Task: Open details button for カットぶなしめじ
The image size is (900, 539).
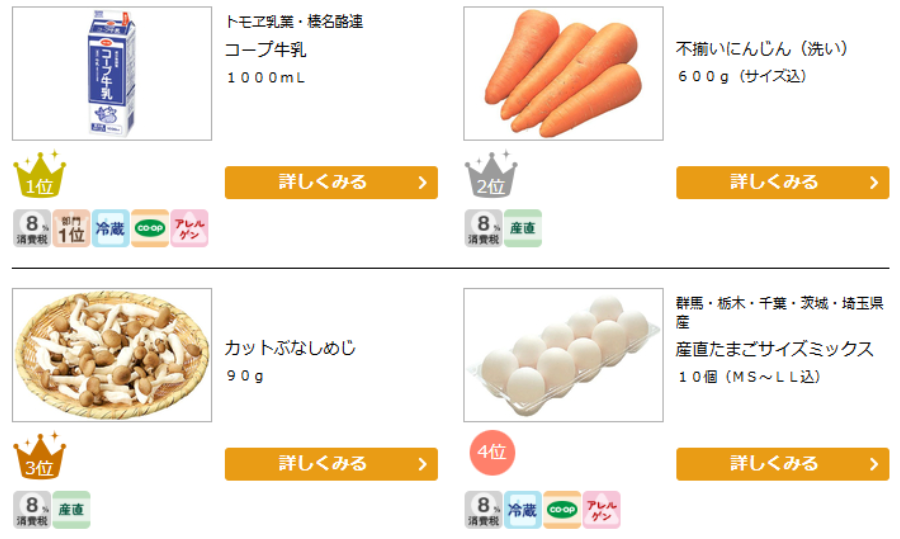Action: click(x=331, y=464)
